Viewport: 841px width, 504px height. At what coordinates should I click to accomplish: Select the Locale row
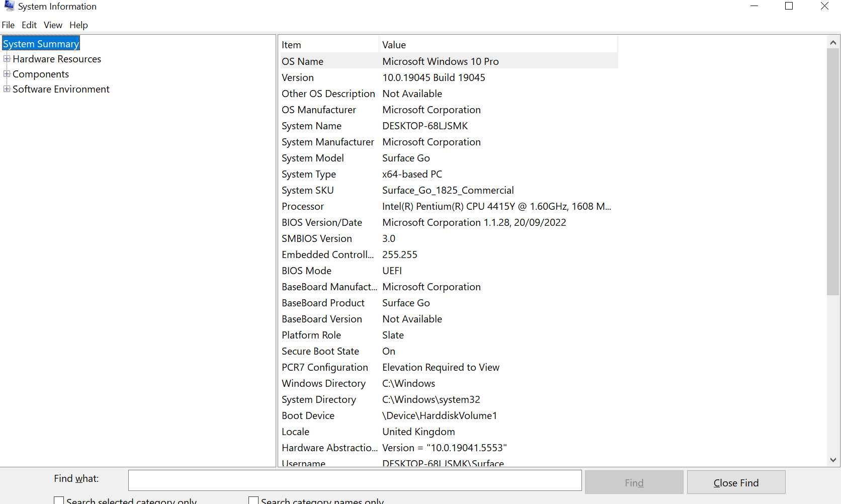pyautogui.click(x=448, y=432)
